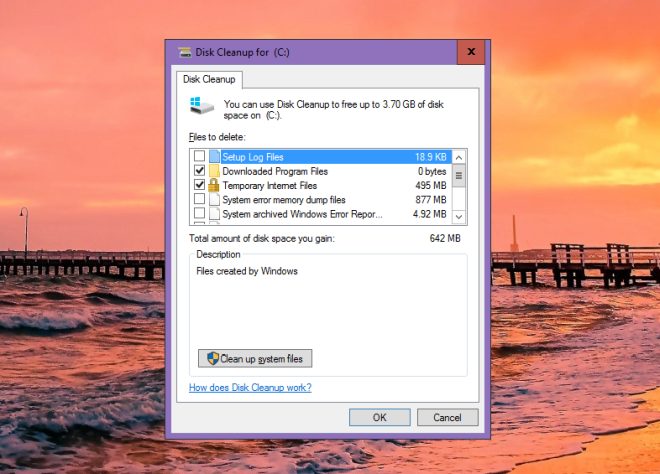The width and height of the screenshot is (660, 474).
Task: Click the Clean up system files button
Action: pyautogui.click(x=255, y=359)
